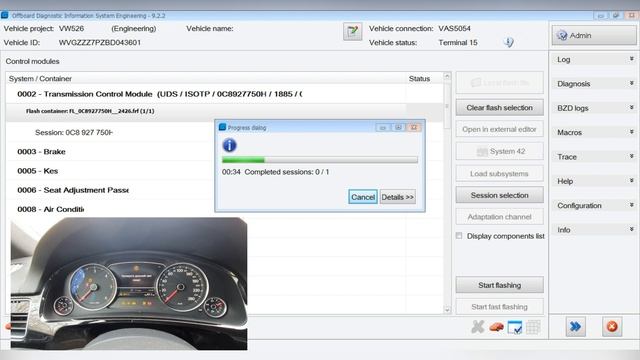Viewport: 640px width, 360px height.
Task: Click the grid icon in bottom toolbar
Action: tap(533, 327)
